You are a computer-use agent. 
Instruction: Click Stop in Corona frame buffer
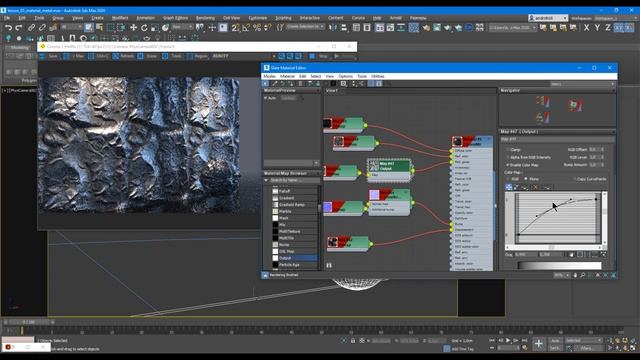(x=320, y=56)
